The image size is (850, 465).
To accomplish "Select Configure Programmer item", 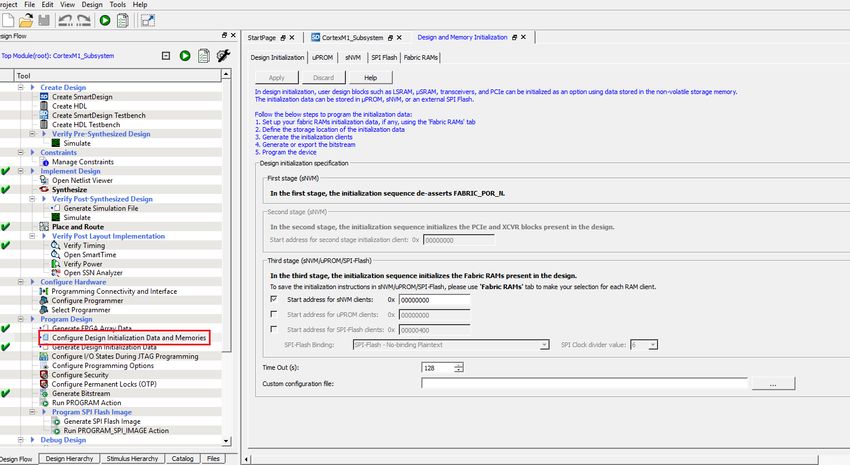I will [87, 300].
